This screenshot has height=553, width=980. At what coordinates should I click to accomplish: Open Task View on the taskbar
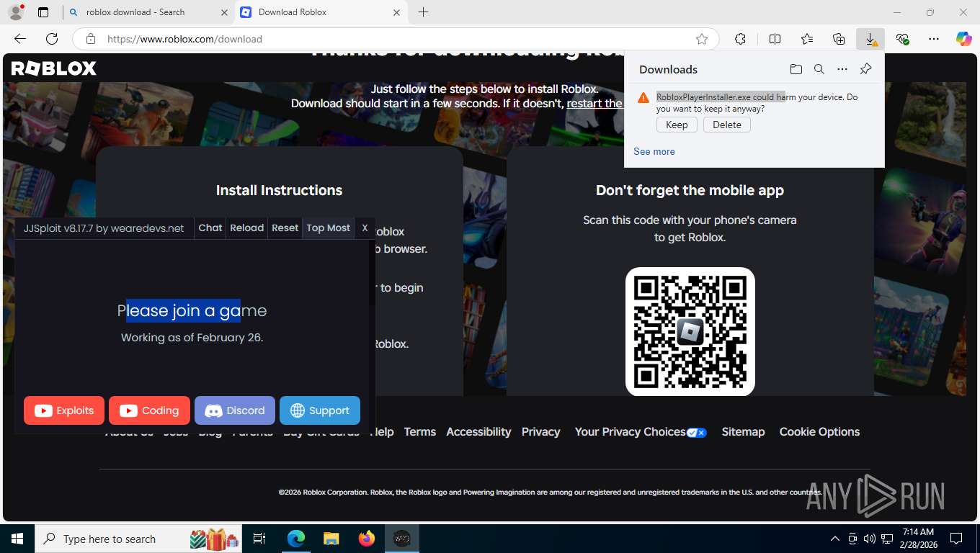[259, 539]
